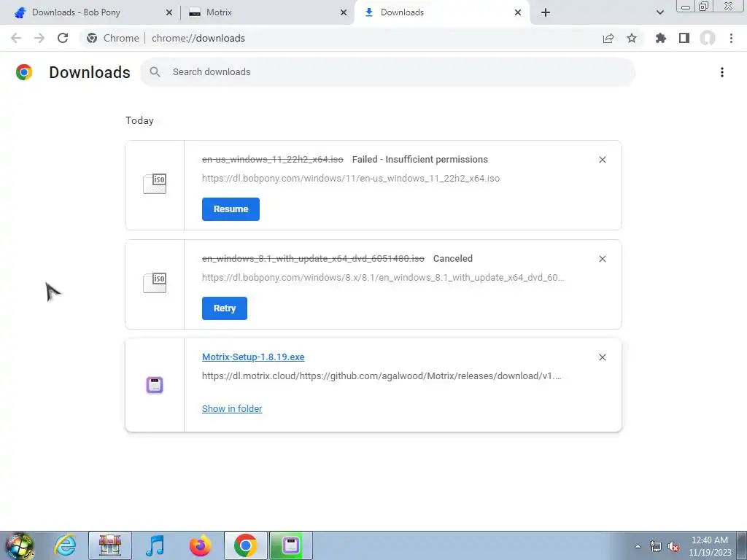This screenshot has height=560, width=747.
Task: Bookmark this tab with the star icon
Action: [632, 38]
